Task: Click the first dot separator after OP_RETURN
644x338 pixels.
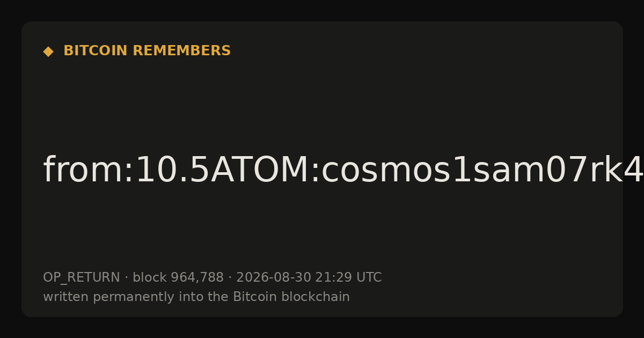Action: [x=126, y=277]
